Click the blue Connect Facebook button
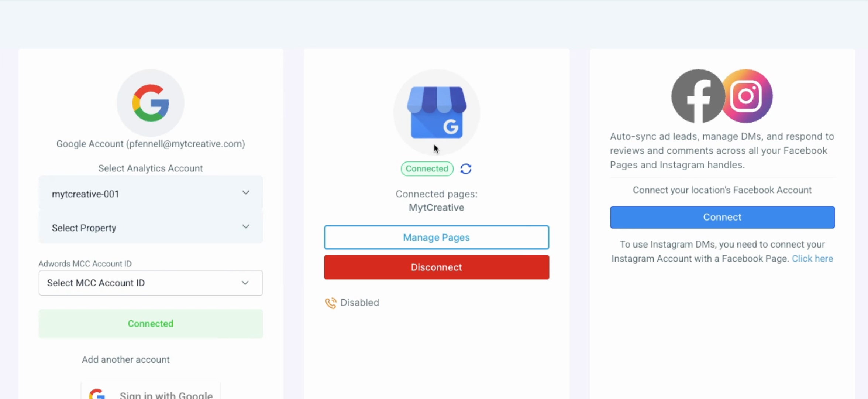Viewport: 868px width, 399px height. click(722, 217)
